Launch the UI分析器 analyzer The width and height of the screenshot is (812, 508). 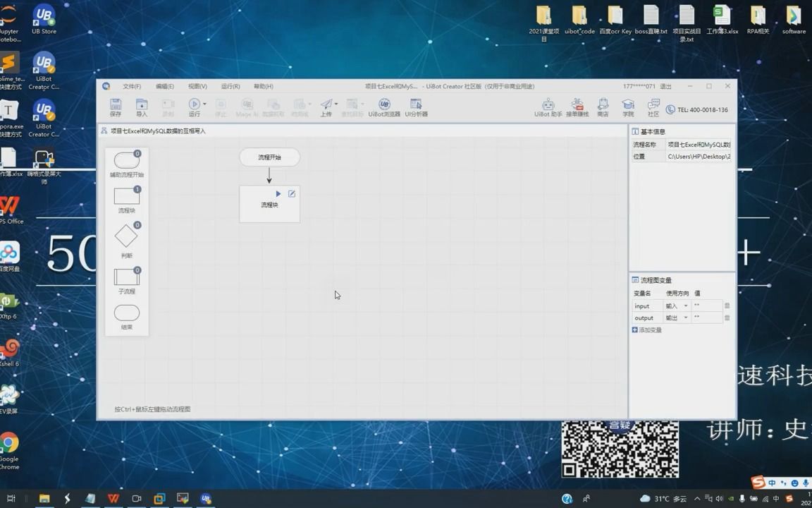417,106
